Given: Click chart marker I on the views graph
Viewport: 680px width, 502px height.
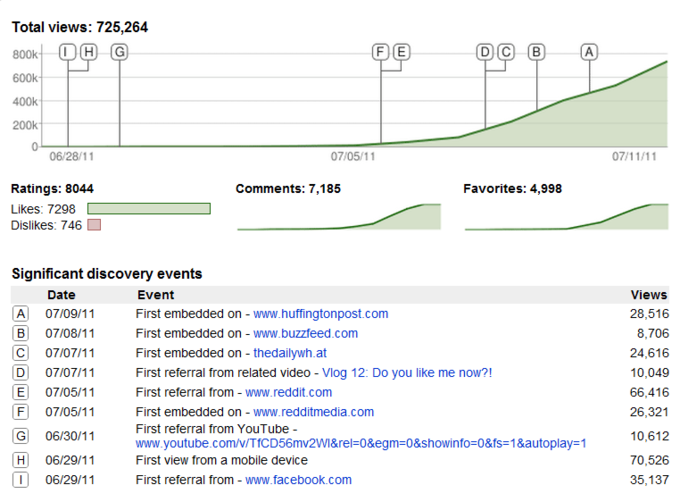Looking at the screenshot, I should [67, 52].
